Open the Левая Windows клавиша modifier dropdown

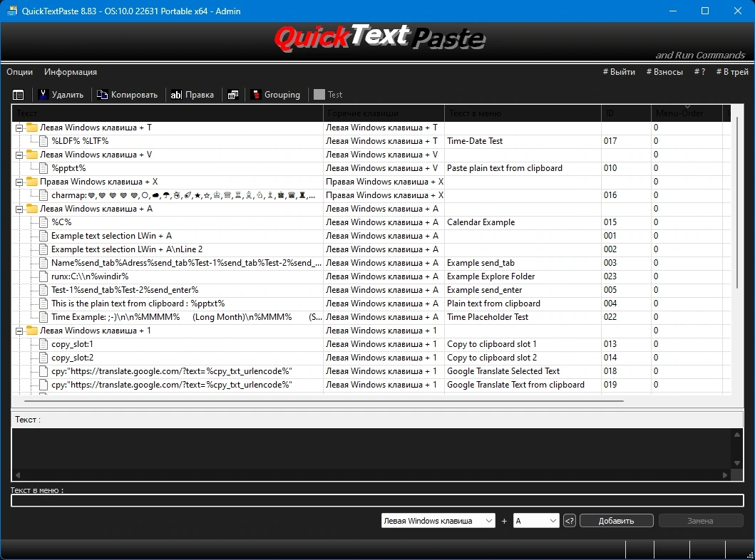pos(438,521)
